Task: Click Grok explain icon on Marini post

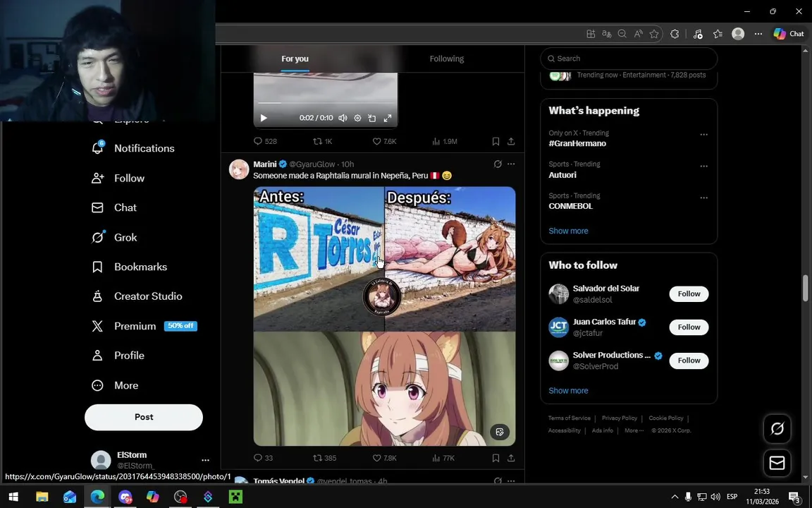Action: [x=498, y=164]
